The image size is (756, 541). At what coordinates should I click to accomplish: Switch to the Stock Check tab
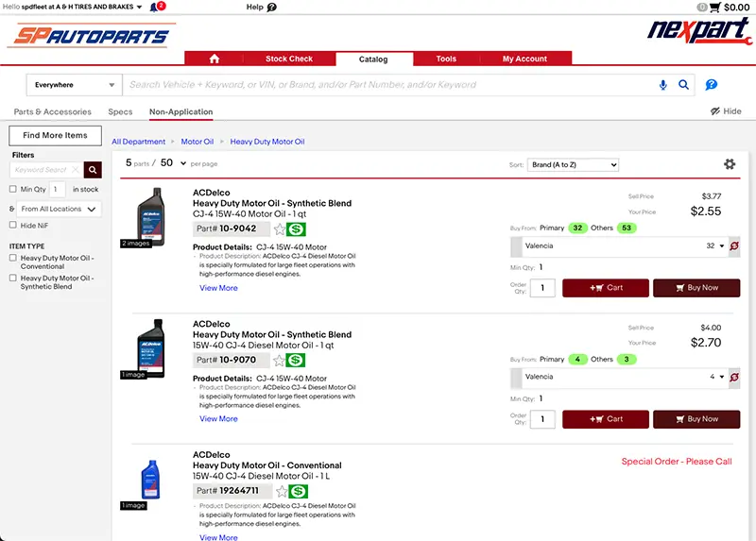[x=289, y=59]
